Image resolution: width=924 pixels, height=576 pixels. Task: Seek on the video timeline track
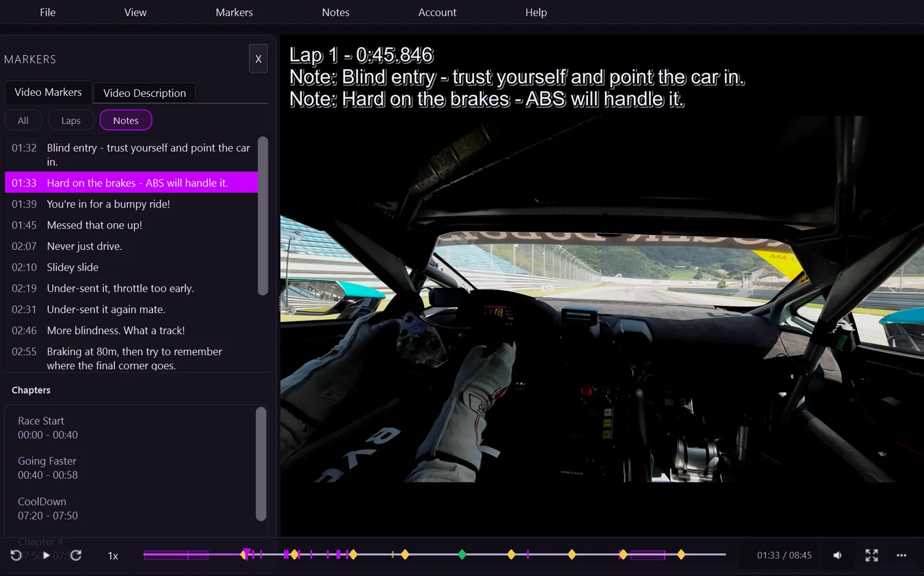coord(435,555)
